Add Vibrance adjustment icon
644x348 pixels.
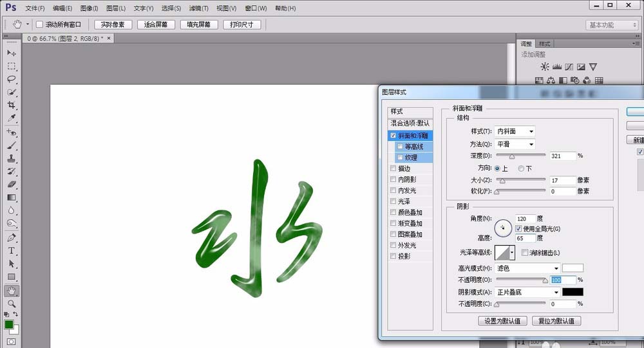(x=592, y=66)
